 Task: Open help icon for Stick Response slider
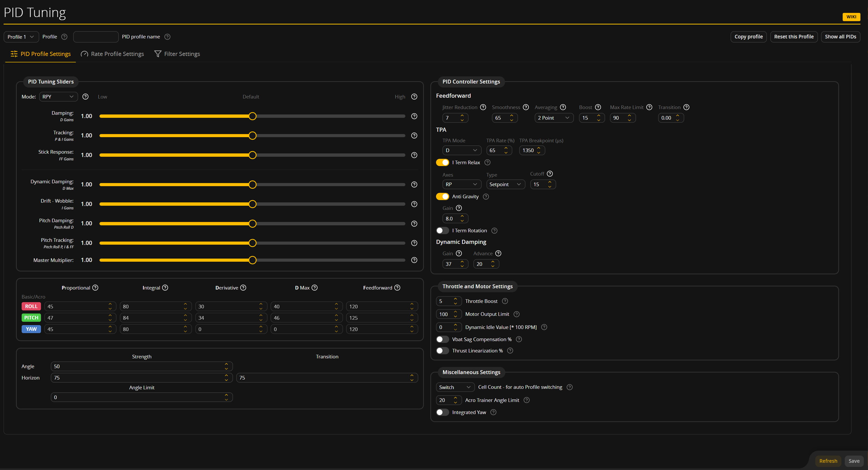414,155
